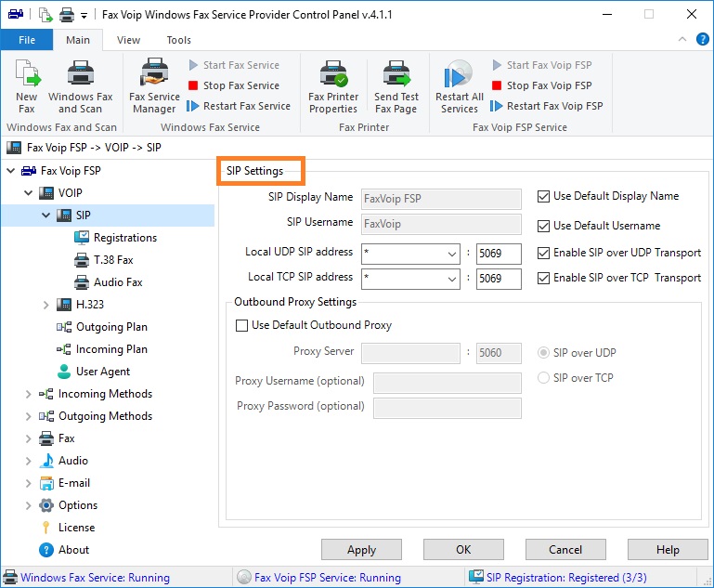Click Stop Fax Voip FSP
The image size is (714, 588).
542,85
